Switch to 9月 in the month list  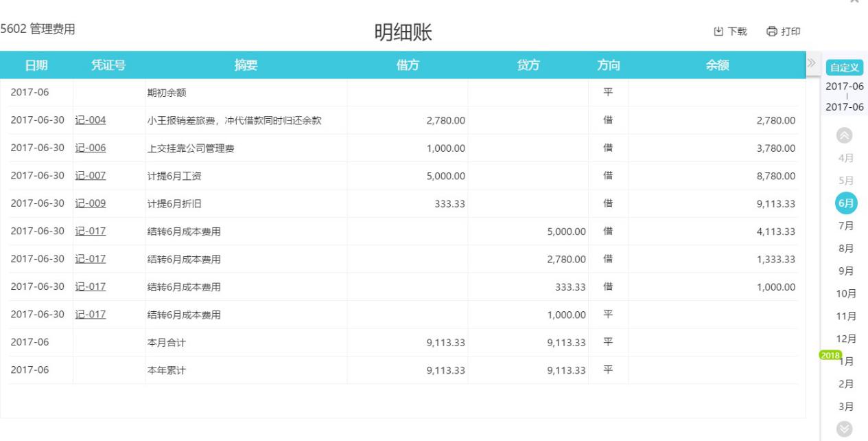point(846,271)
